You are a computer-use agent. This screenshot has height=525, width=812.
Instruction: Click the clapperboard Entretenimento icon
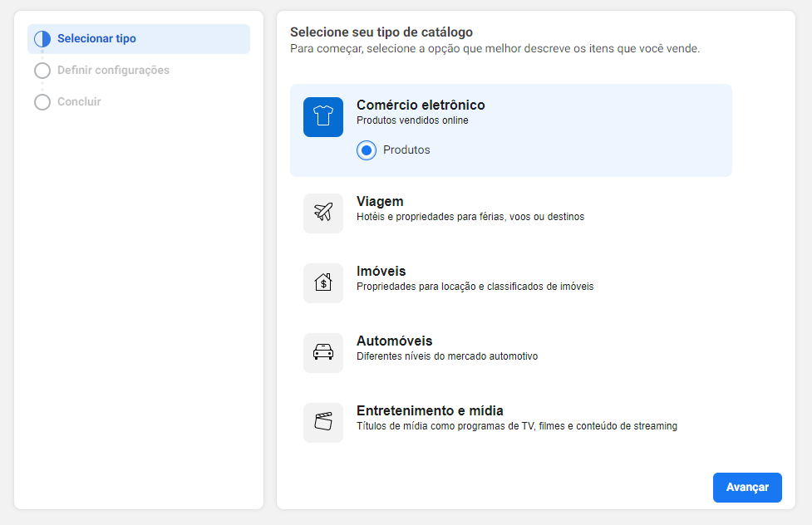(x=323, y=423)
